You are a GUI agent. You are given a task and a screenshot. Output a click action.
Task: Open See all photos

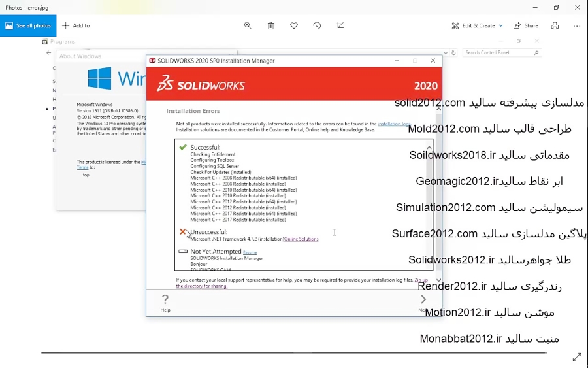(x=28, y=25)
